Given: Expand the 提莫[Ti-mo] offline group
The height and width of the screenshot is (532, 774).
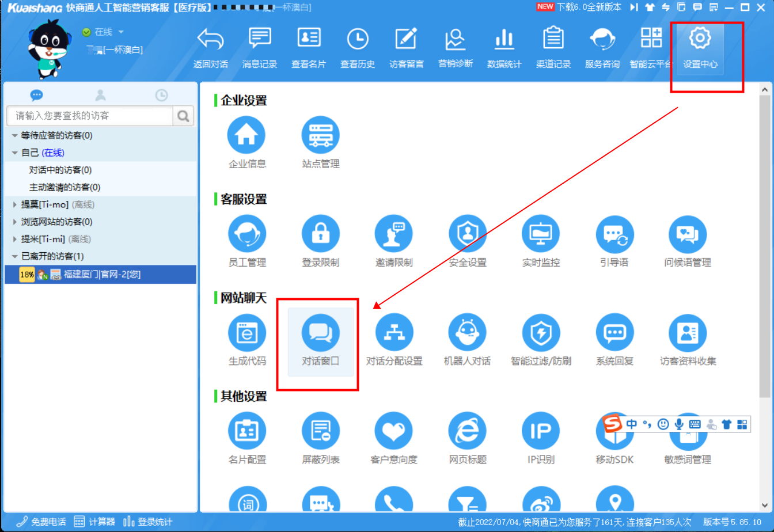Looking at the screenshot, I should click(x=15, y=204).
